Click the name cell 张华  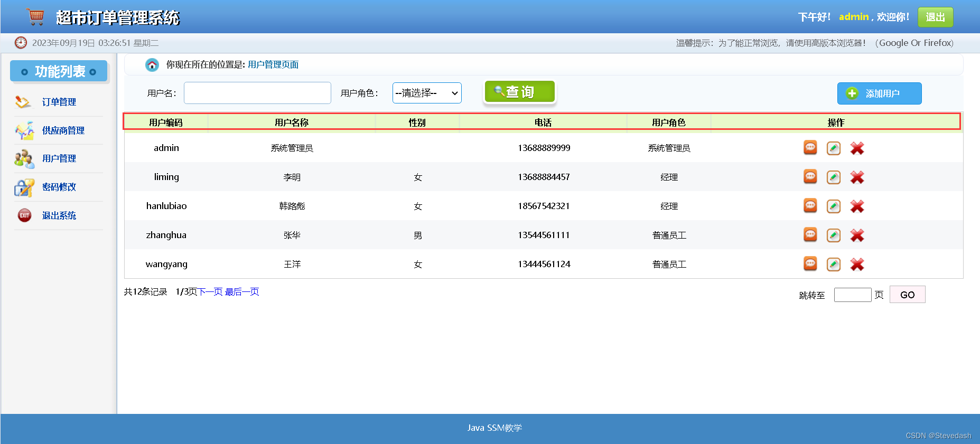[x=292, y=235]
